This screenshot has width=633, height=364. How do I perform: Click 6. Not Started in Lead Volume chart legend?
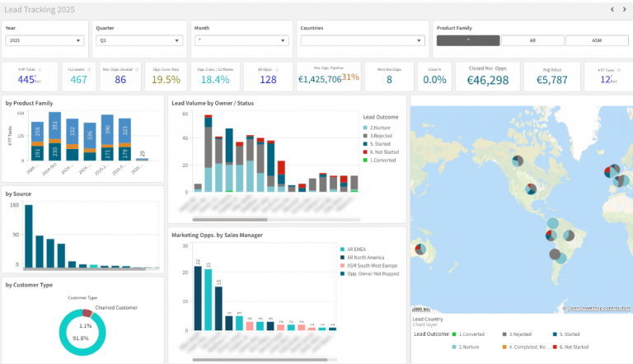[x=381, y=152]
